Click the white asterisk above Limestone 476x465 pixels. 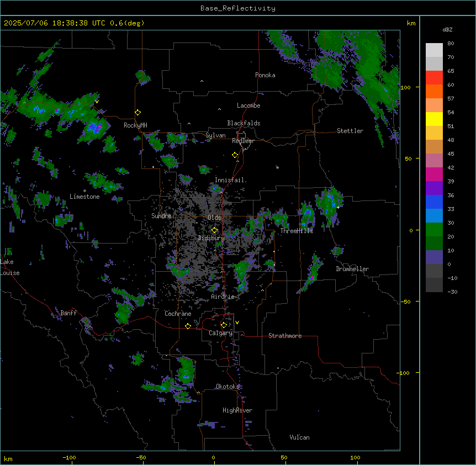click(x=84, y=191)
